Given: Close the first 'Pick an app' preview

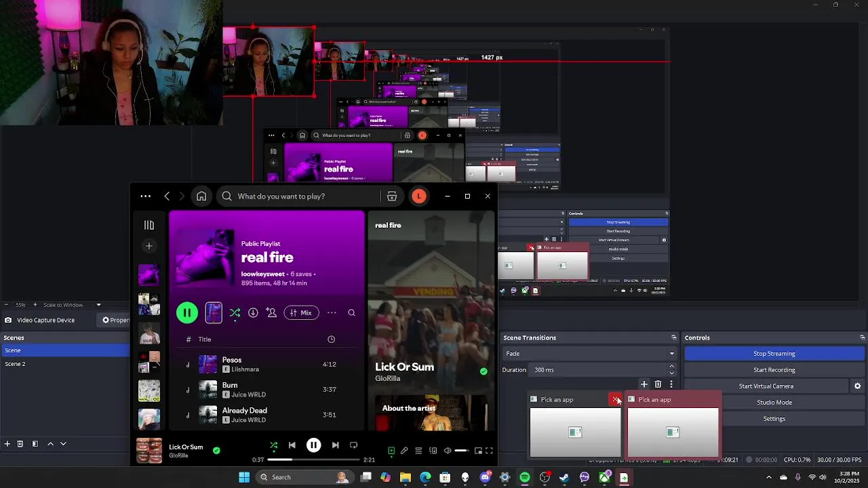Looking at the screenshot, I should [616, 399].
